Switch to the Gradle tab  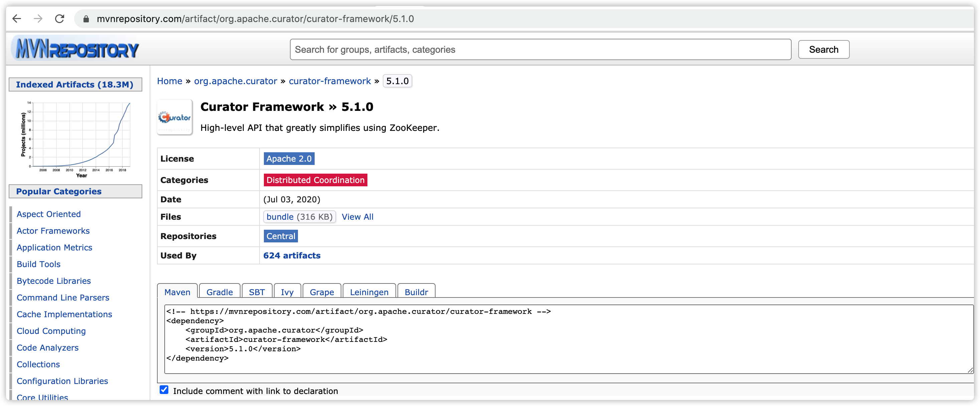coord(219,292)
